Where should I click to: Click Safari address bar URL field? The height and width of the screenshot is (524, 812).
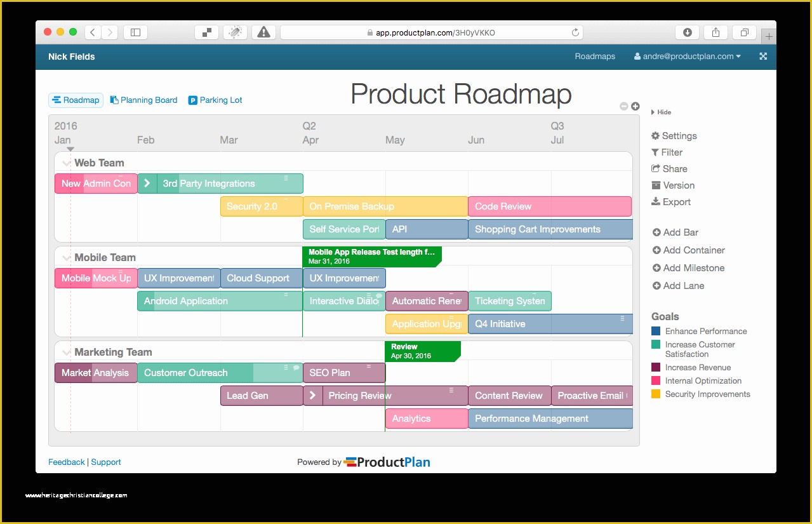[x=431, y=32]
